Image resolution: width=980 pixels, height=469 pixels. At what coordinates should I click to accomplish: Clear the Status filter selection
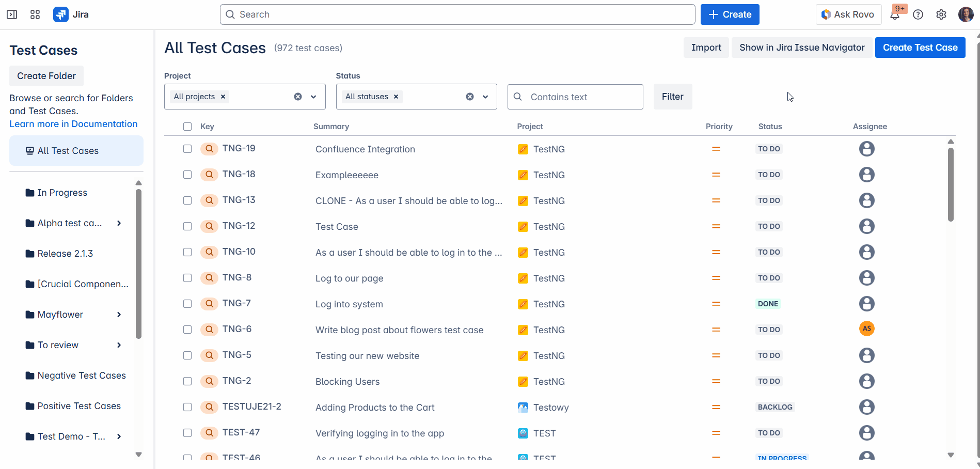click(x=470, y=97)
